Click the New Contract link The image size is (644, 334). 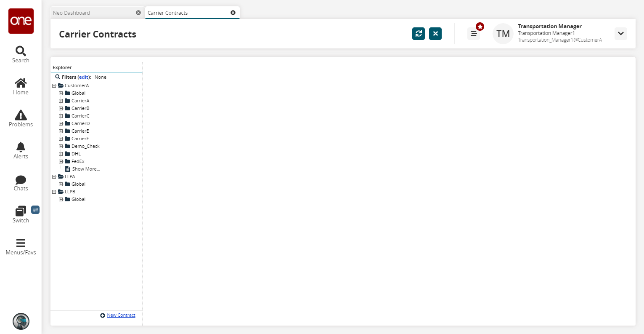[x=121, y=315]
